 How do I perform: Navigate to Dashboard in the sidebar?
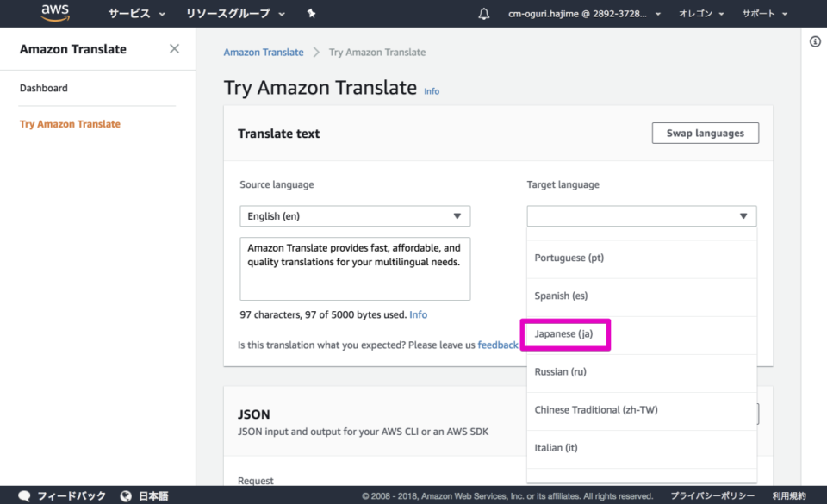tap(45, 88)
